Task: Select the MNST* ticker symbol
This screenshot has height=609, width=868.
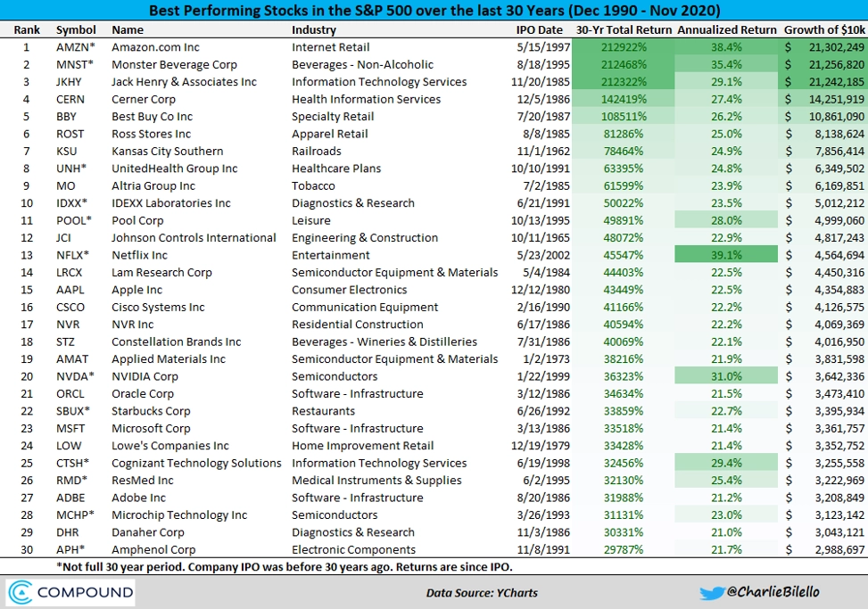Action: pyautogui.click(x=75, y=65)
